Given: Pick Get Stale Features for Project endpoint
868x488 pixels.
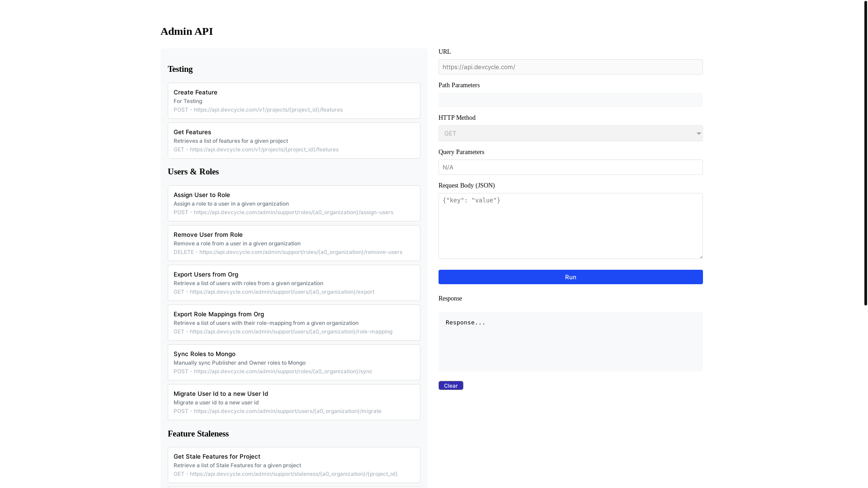Looking at the screenshot, I should 294,465.
